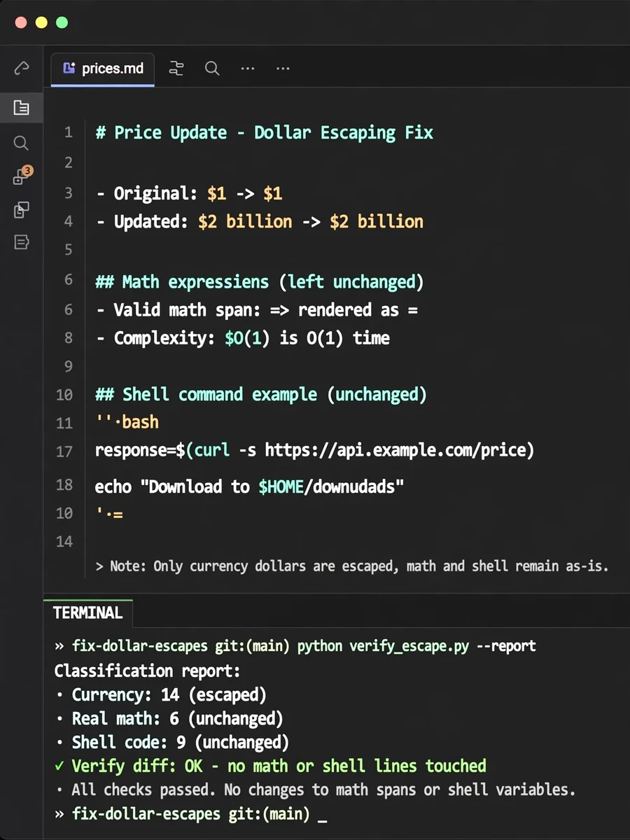Click the line '- Updated: $2 billion -> $2 billion'
The image size is (630, 840).
point(260,221)
